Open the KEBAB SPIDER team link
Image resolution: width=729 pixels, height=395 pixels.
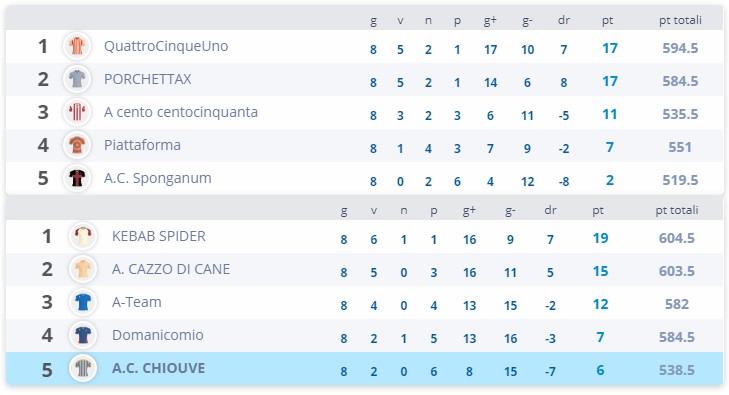click(159, 237)
